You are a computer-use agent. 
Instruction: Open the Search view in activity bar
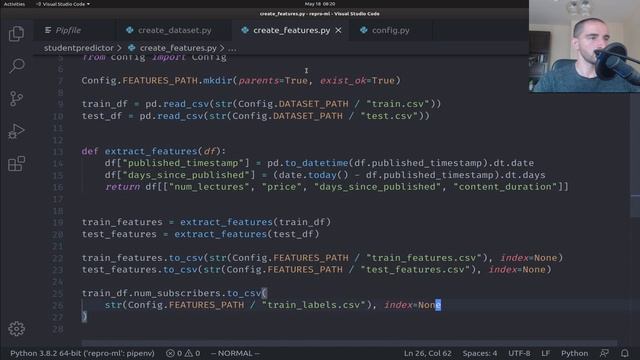click(x=16, y=66)
